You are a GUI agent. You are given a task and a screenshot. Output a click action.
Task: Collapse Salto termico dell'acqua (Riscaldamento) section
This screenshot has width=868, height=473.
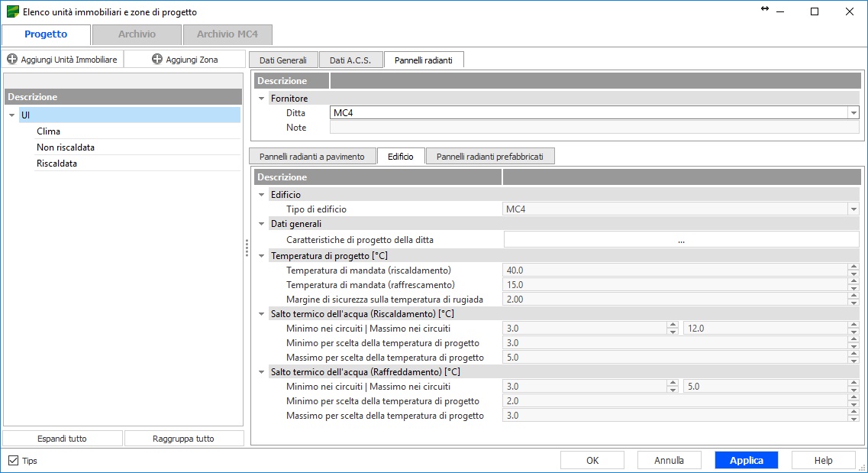click(x=261, y=313)
